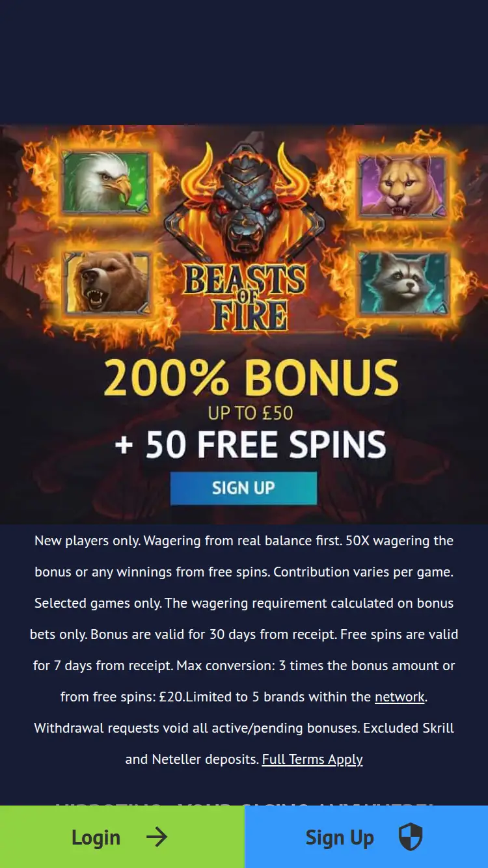
Task: Click the Beasts of Fire logo text
Action: tap(245, 297)
